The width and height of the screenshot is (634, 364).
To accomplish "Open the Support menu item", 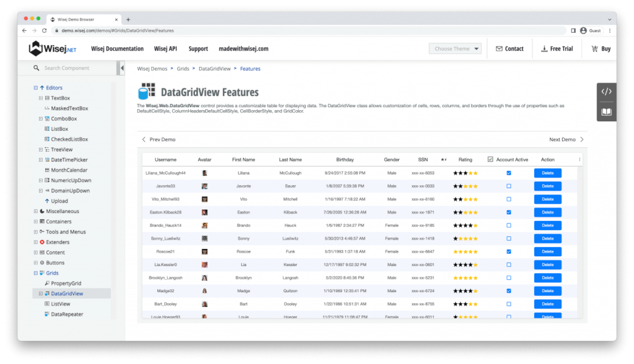I will 198,48.
